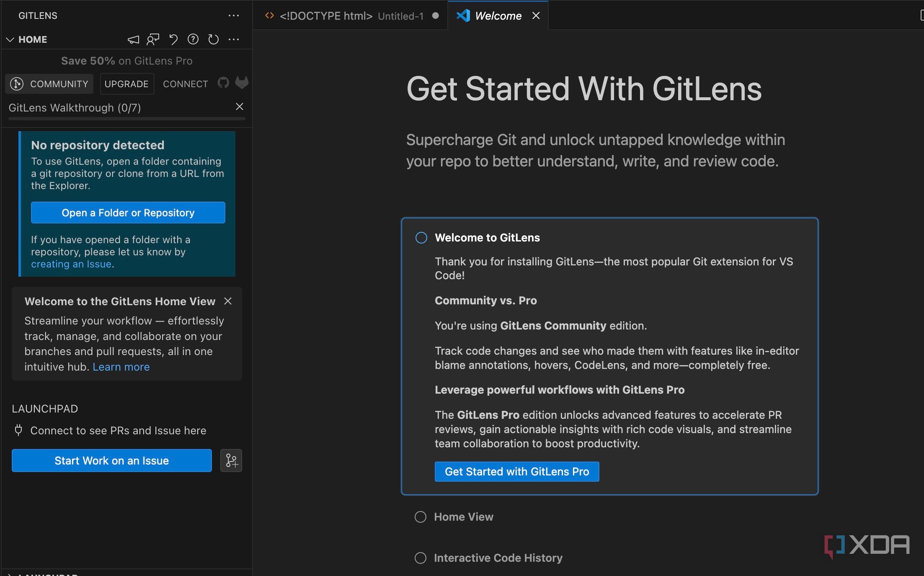This screenshot has height=576, width=924.
Task: Click the unsaved dot on the Untitled-1 tab
Action: (436, 16)
